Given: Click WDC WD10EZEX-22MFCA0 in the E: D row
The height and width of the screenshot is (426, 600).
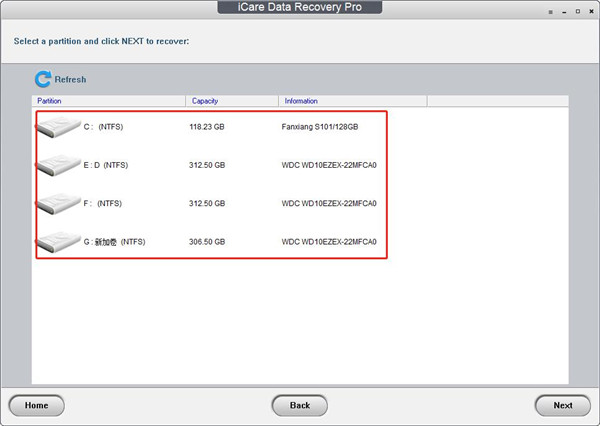Looking at the screenshot, I should pos(329,165).
